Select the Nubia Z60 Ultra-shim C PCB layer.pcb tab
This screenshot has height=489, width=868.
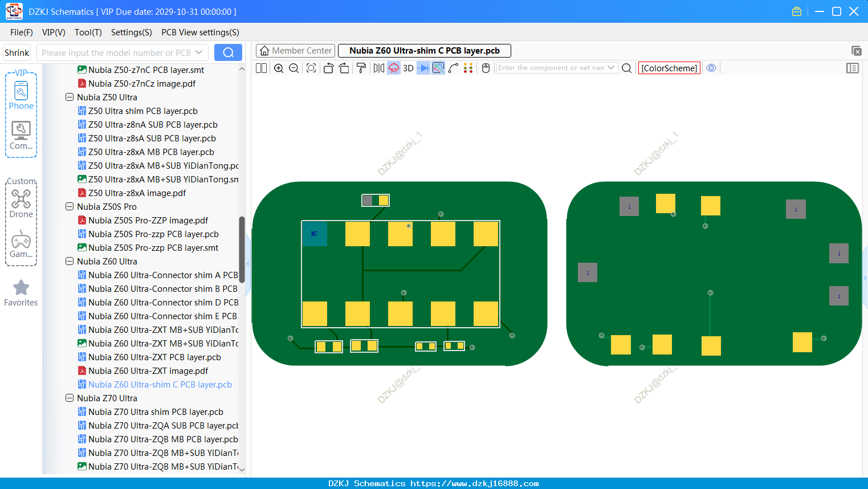tap(425, 51)
